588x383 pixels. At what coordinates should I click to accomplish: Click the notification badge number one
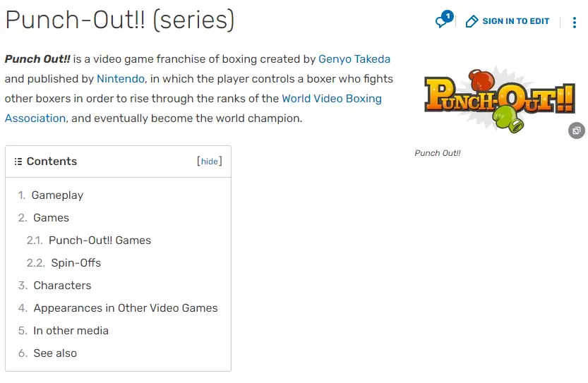click(x=448, y=16)
